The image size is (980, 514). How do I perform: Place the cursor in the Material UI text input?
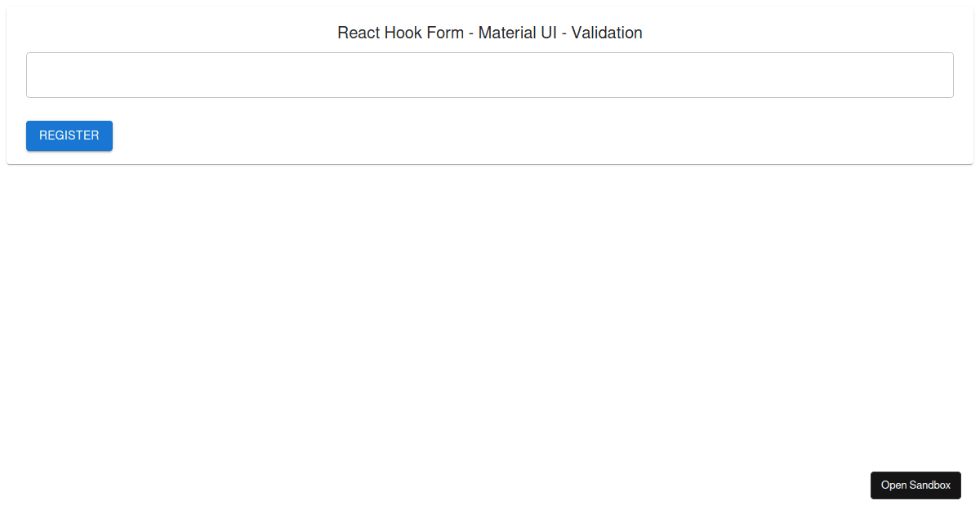tap(490, 75)
